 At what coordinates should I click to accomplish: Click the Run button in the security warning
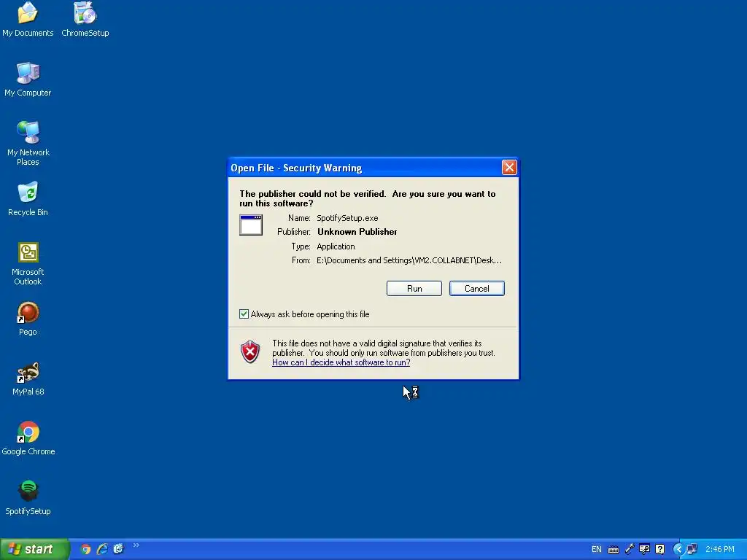click(x=414, y=289)
